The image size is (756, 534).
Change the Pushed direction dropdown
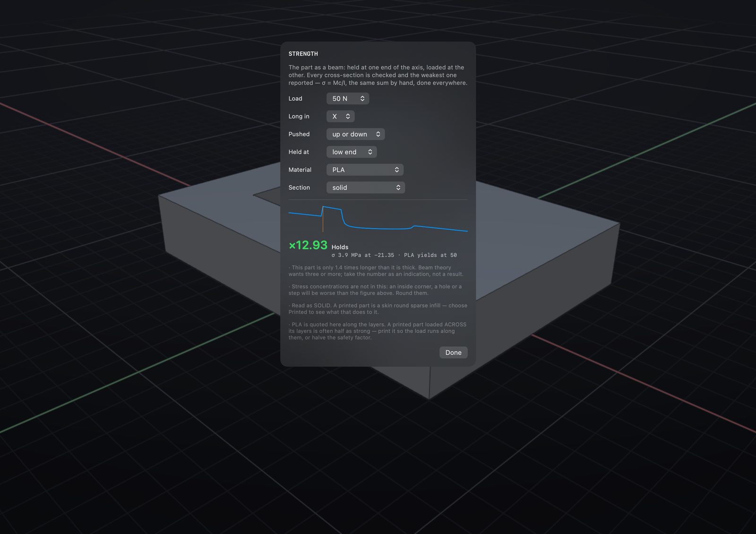coord(355,134)
